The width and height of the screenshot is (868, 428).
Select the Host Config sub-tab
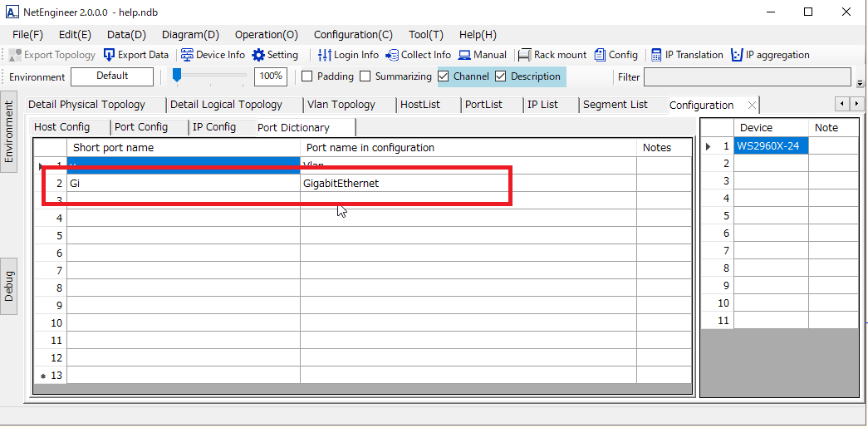(61, 127)
